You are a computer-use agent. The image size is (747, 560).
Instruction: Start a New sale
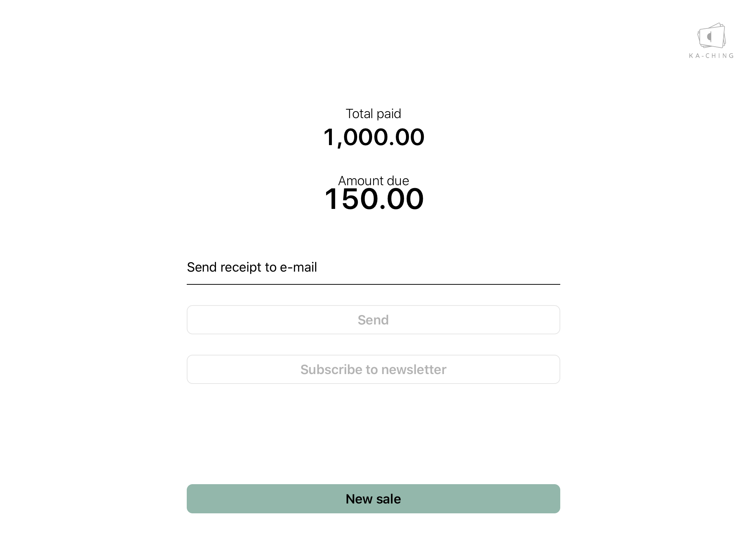[373, 499]
